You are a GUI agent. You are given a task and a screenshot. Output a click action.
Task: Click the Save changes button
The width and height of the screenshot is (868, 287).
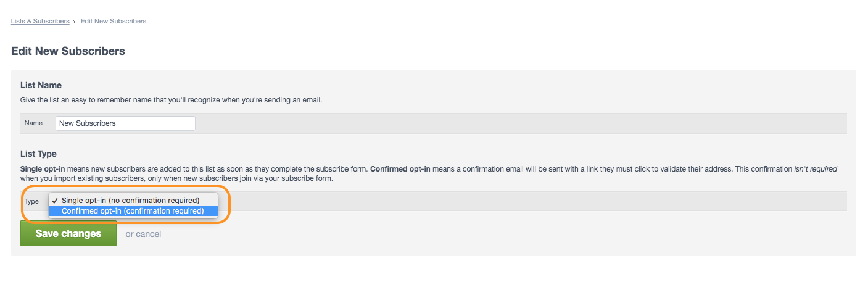(68, 234)
